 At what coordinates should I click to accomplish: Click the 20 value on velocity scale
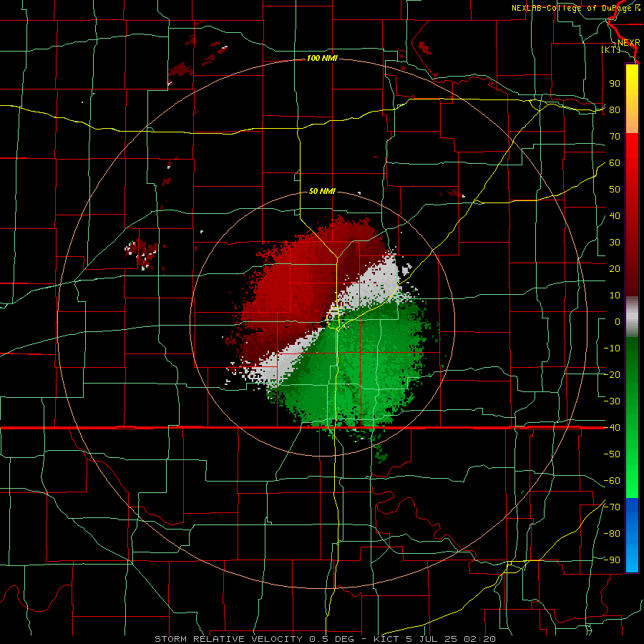click(x=615, y=269)
